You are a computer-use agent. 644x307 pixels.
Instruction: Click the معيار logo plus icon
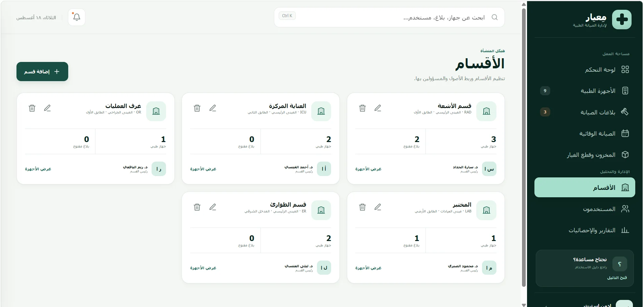point(622,20)
